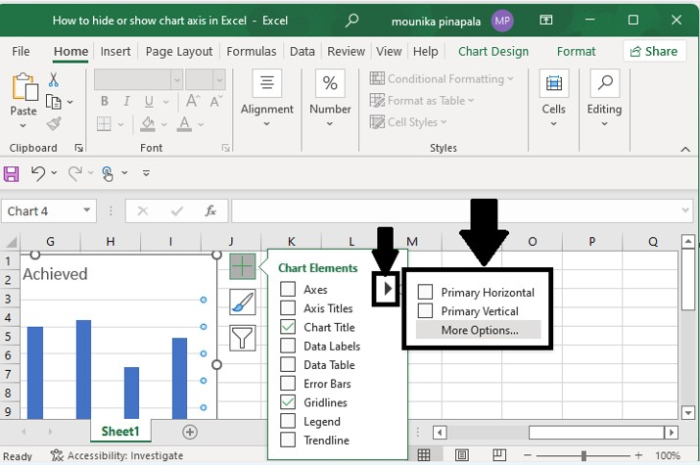Enable the Legend checkbox
This screenshot has height=465, width=700.
click(x=288, y=421)
